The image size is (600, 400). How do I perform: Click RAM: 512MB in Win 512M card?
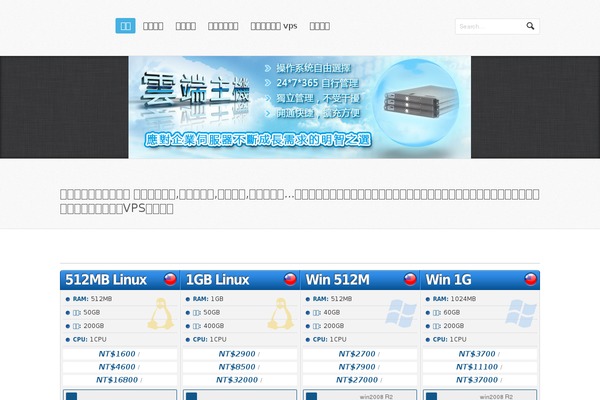(332, 299)
